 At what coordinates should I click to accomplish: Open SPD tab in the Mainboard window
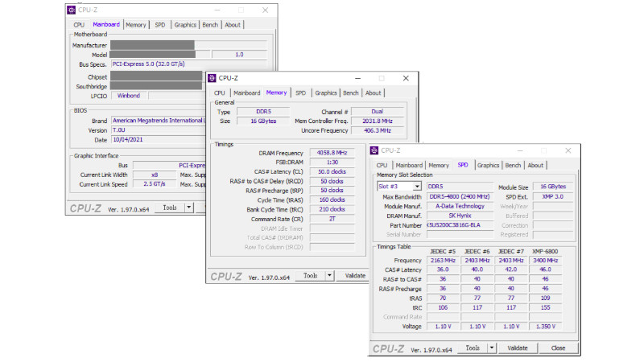tap(160, 25)
